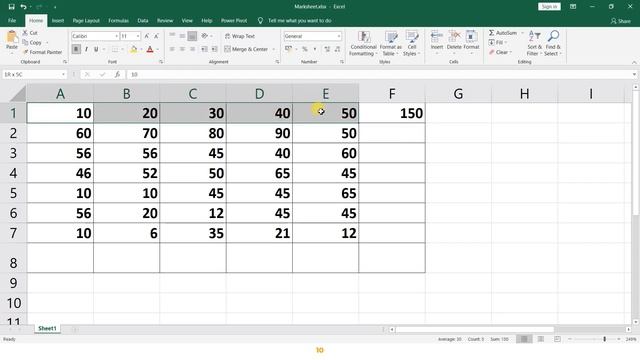Open the font size 11 dropdown

138,36
